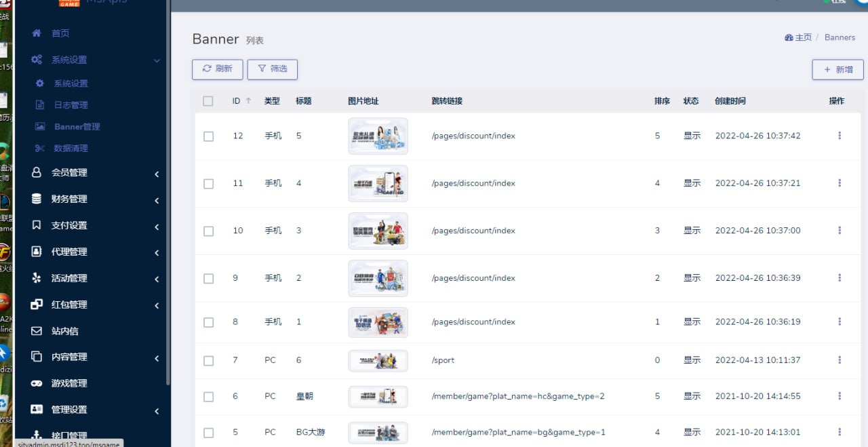Select the checkbox for row ID 8
The width and height of the screenshot is (868, 447).
(208, 322)
